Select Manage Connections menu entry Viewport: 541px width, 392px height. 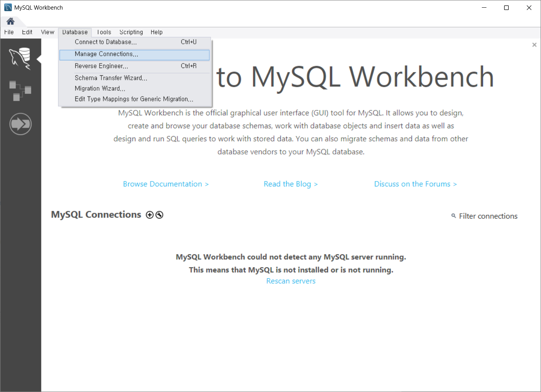pyautogui.click(x=134, y=54)
